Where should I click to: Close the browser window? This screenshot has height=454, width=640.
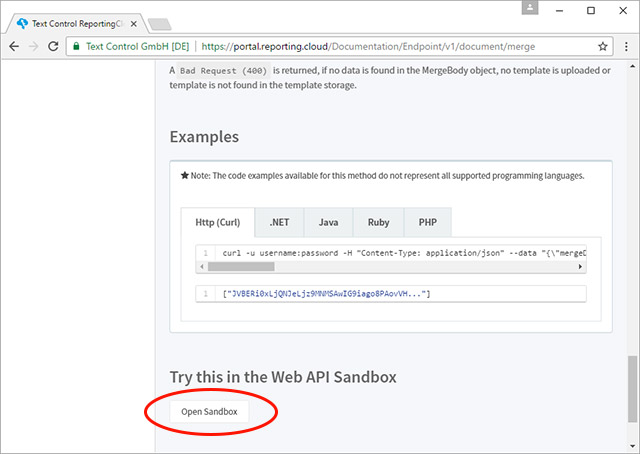click(623, 11)
